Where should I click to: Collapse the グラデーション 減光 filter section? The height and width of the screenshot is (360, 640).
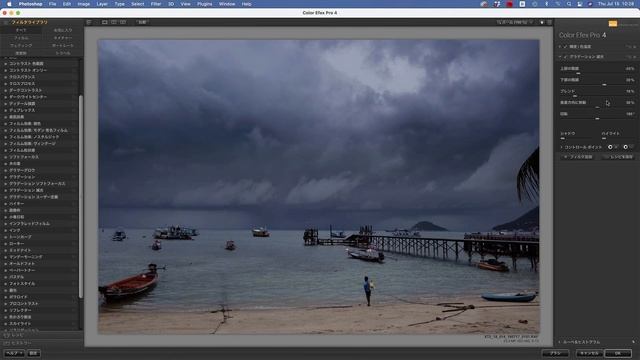560,57
